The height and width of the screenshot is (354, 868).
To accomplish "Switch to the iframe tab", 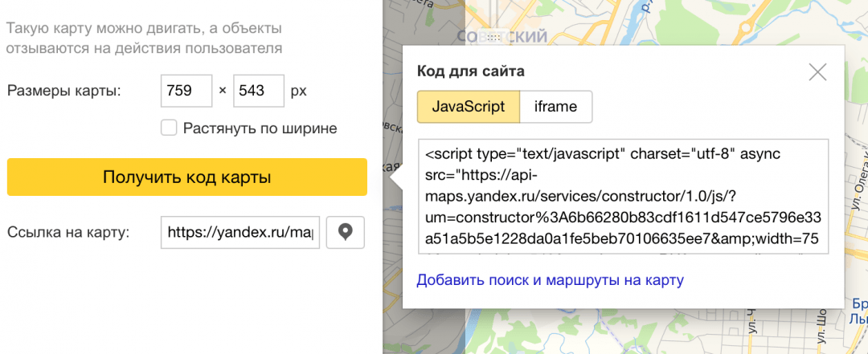I will (556, 106).
